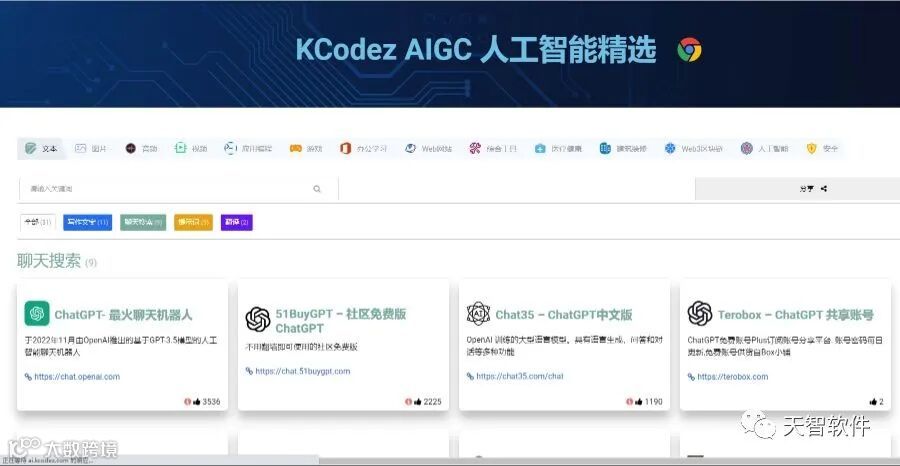
Task: Open the https://chat35.com/chat link
Action: (519, 376)
